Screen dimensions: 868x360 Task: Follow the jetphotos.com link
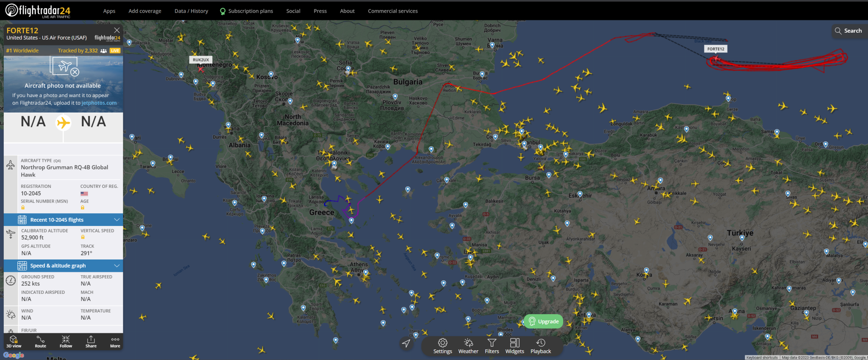pos(99,103)
